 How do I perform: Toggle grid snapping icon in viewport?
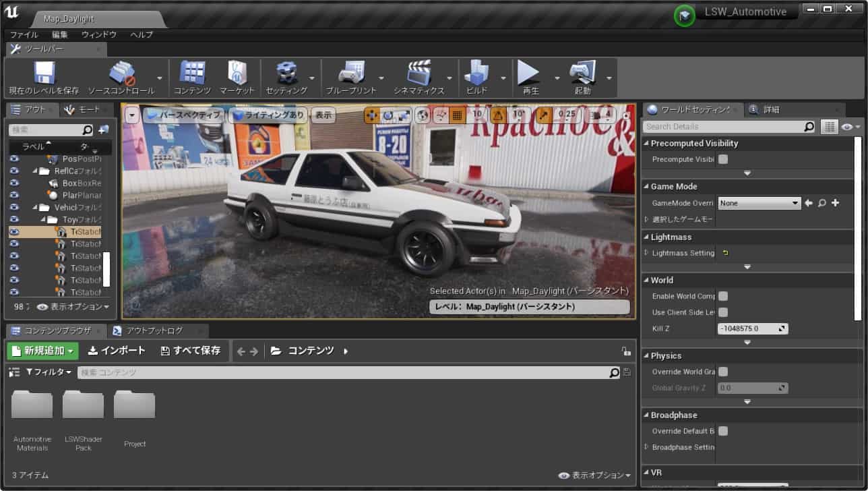click(458, 115)
